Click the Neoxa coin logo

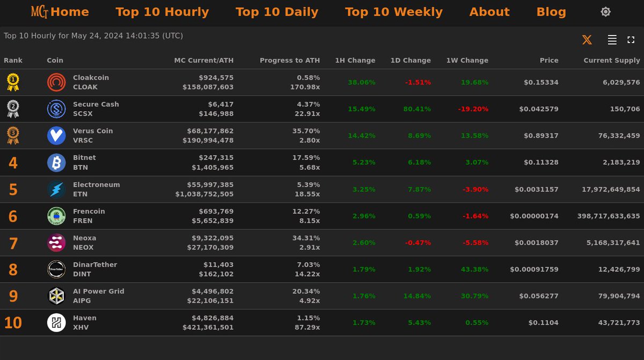(56, 243)
